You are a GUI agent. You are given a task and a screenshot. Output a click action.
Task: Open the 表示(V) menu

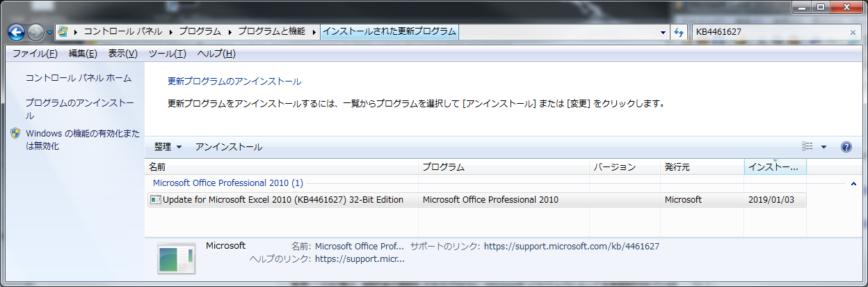coord(122,54)
